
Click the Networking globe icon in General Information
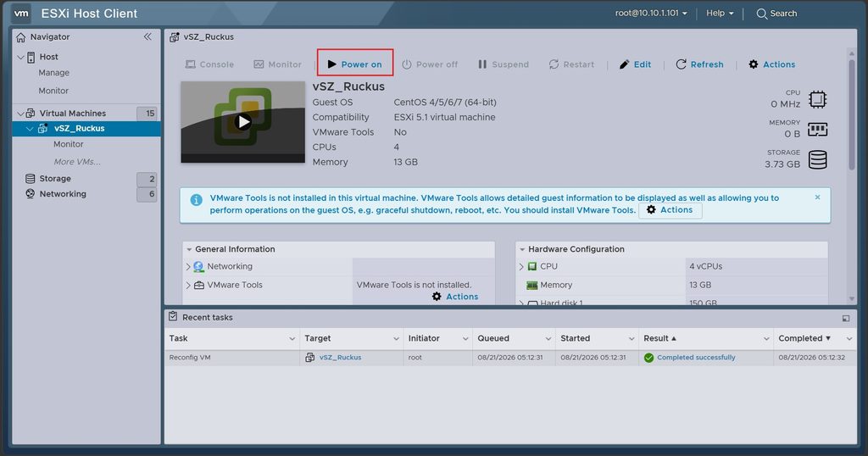pos(198,267)
